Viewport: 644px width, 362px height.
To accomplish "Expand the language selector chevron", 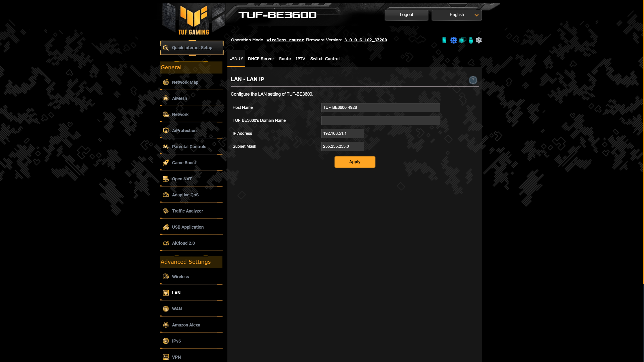I will (477, 15).
